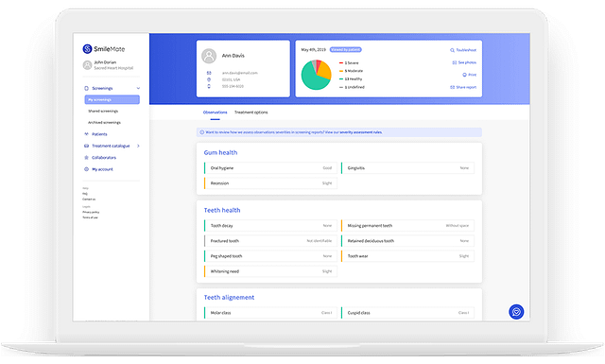The image size is (605, 364).
Task: Click the Share report icon
Action: coord(452,87)
